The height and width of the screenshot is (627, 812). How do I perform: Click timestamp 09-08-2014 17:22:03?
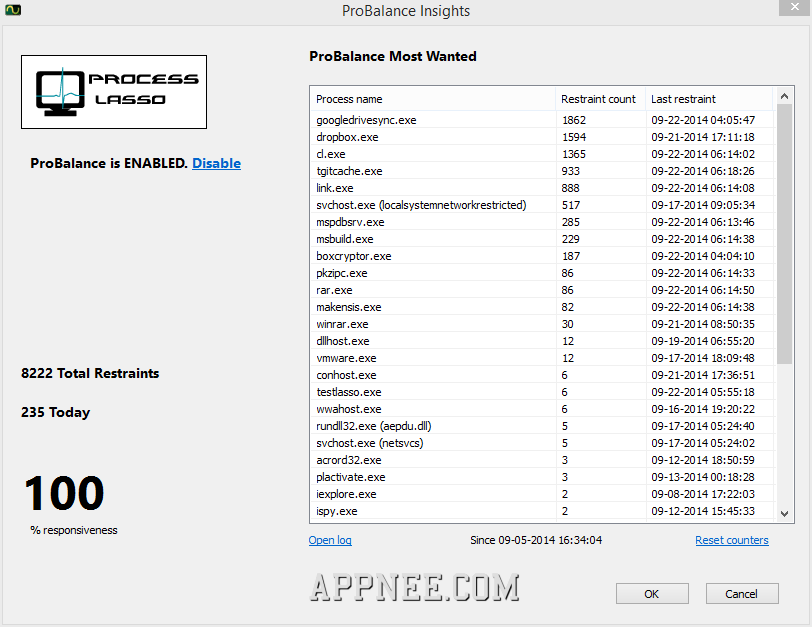coord(703,494)
